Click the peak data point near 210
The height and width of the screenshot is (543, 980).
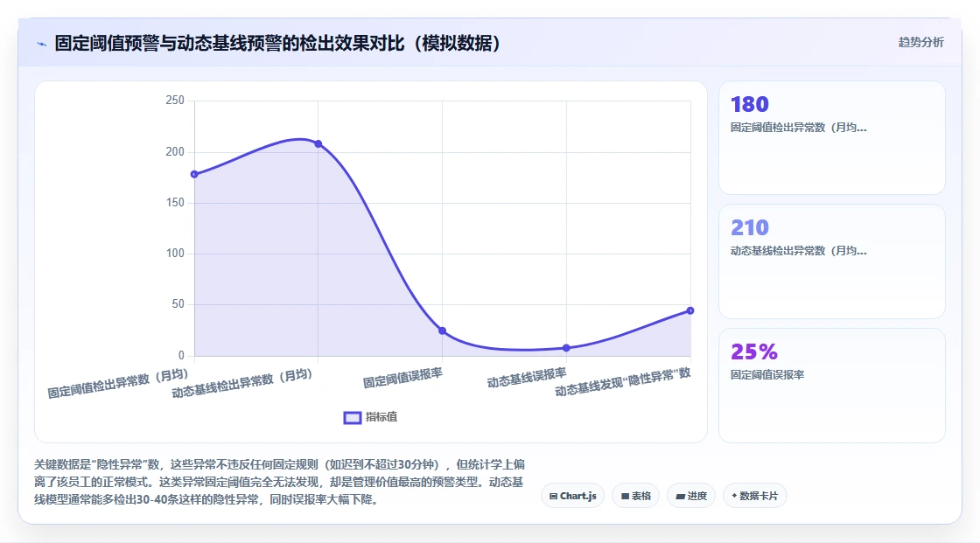coord(318,143)
